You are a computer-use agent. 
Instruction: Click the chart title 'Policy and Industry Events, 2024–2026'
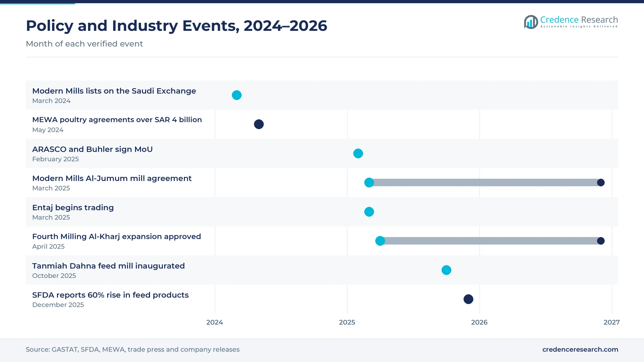(177, 26)
